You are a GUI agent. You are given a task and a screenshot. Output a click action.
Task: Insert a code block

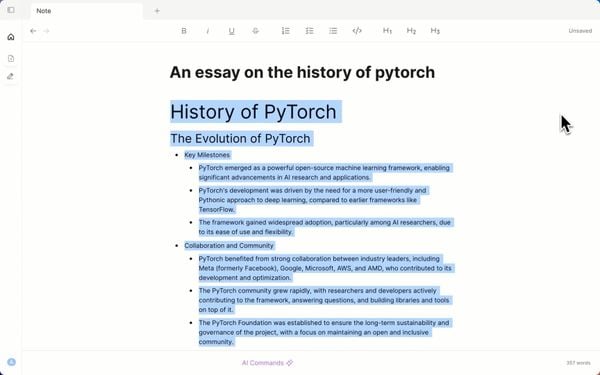coord(357,31)
